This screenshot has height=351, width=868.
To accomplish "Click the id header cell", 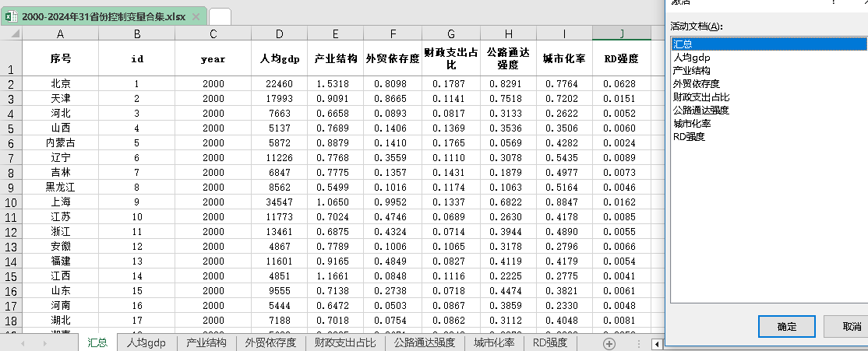I will click(x=136, y=58).
